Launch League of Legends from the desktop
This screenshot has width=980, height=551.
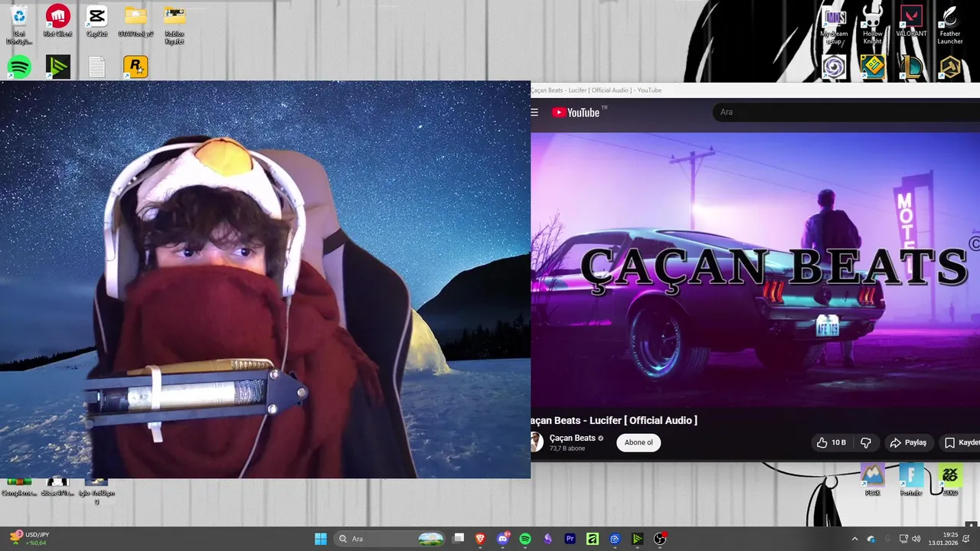pyautogui.click(x=911, y=67)
